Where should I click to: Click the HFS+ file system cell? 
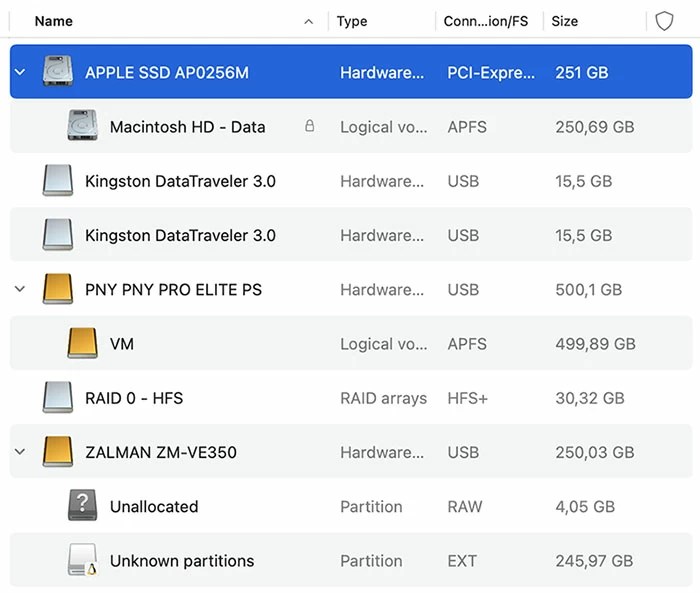coord(467,398)
